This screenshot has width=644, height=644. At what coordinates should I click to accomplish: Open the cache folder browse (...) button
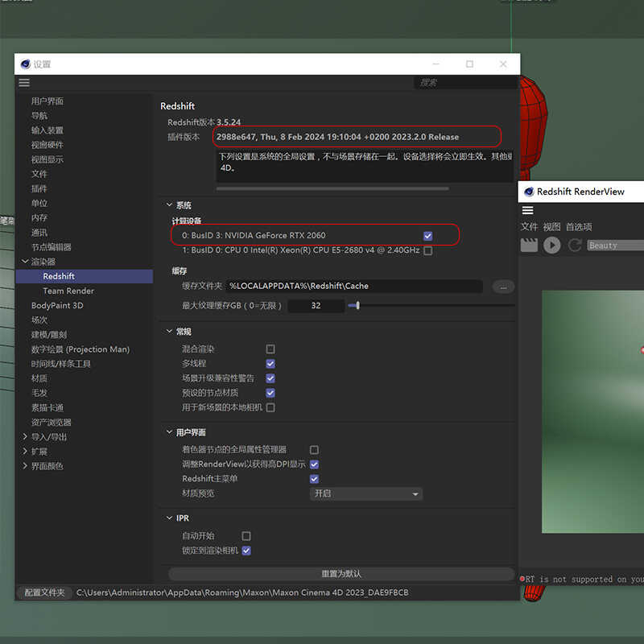coord(502,286)
